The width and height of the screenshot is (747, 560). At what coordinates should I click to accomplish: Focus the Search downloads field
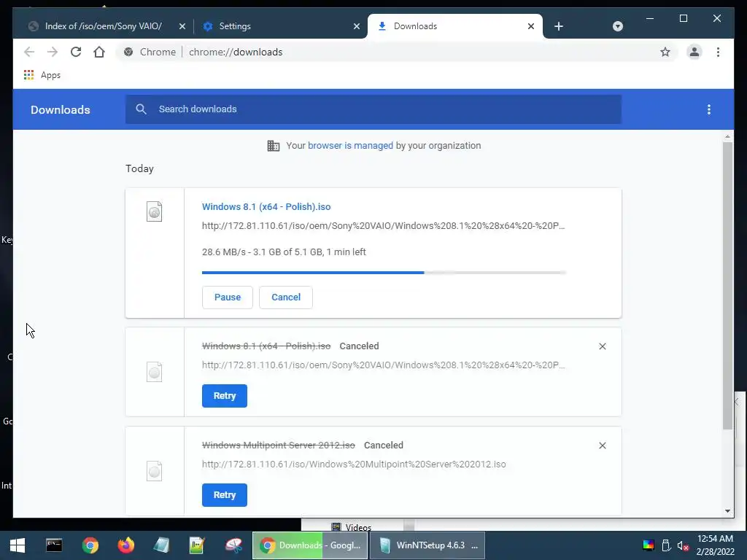[x=373, y=109]
